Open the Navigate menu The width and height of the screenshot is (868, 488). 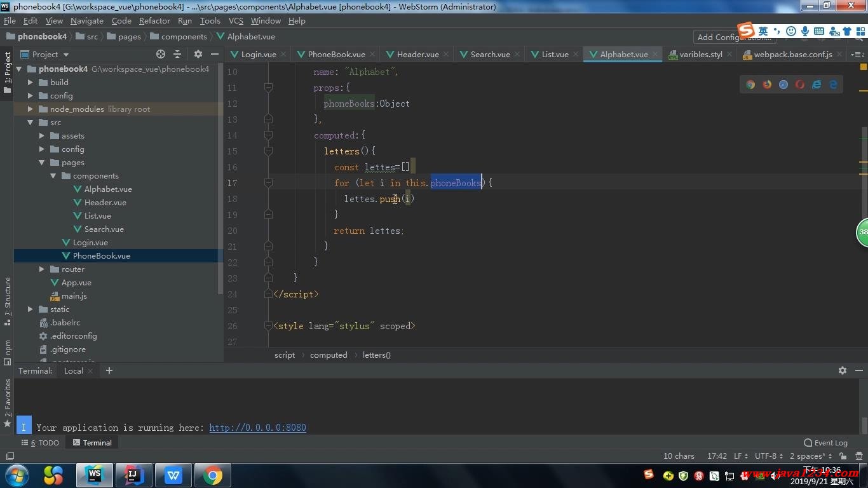(87, 21)
